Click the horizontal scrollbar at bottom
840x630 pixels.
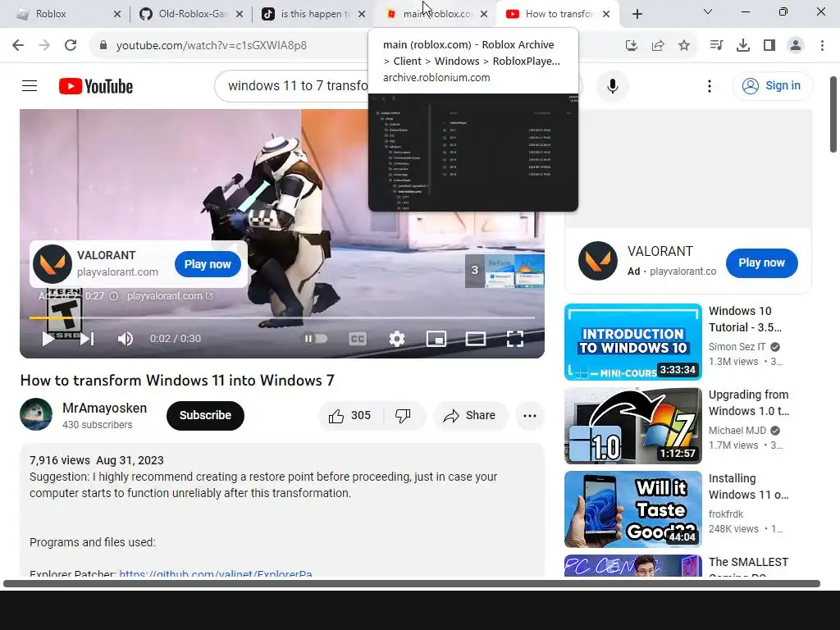(412, 583)
